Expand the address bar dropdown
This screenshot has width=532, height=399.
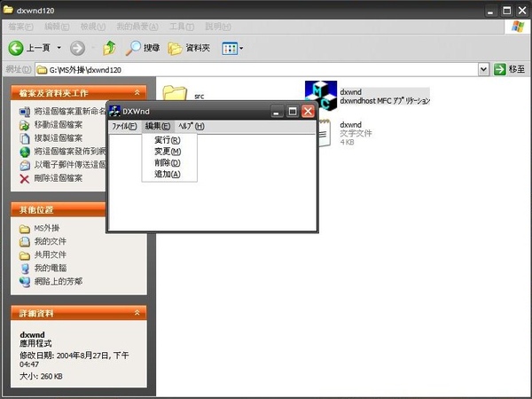(x=483, y=69)
